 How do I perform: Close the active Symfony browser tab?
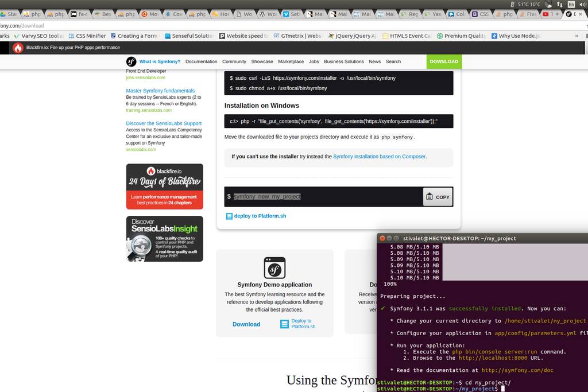pyautogui.click(x=581, y=14)
